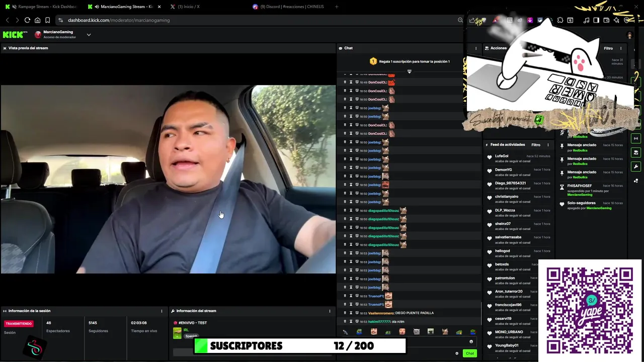Click the stream preview video
Image resolution: width=644 pixels, height=362 pixels.
click(168, 179)
